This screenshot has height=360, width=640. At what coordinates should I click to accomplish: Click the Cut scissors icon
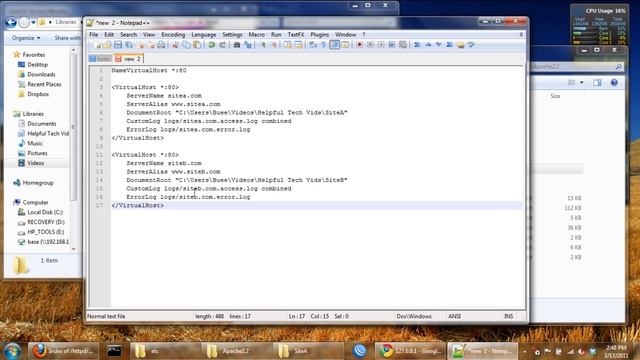[x=176, y=45]
